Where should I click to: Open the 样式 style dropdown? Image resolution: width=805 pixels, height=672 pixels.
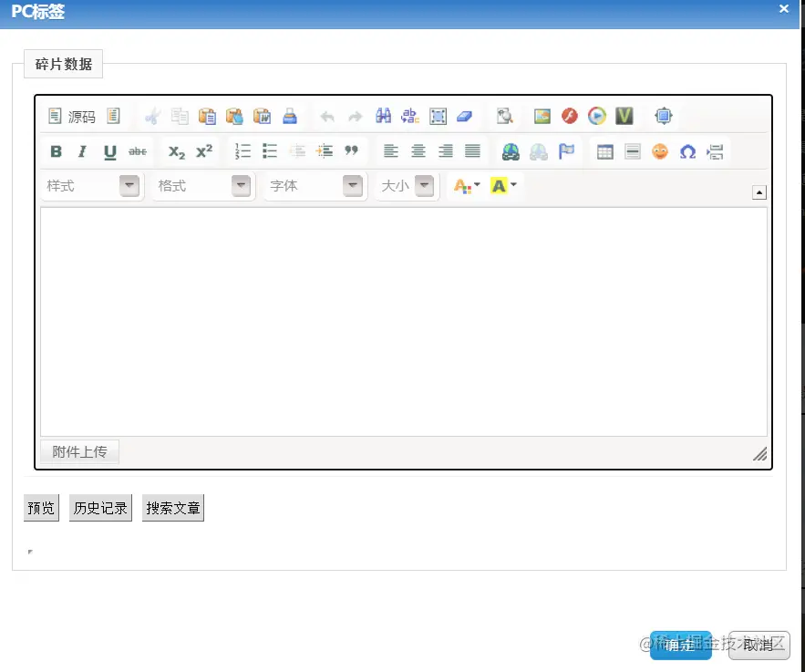pyautogui.click(x=92, y=186)
